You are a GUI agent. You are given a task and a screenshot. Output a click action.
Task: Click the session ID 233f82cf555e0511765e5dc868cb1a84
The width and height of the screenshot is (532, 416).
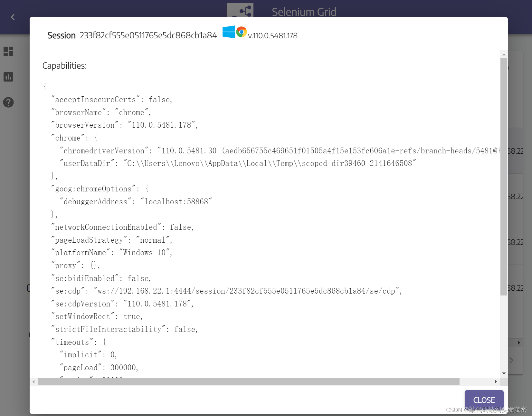coord(148,35)
